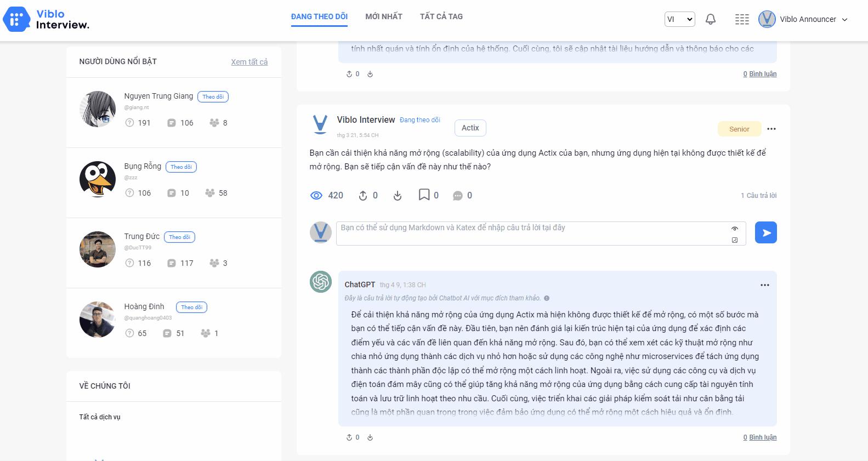
Task: Toggle markdown preview in the answer box
Action: click(x=735, y=229)
